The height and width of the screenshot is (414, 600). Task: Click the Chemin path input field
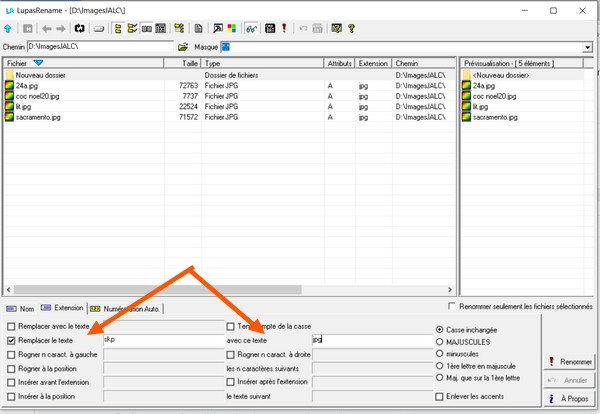[x=100, y=47]
